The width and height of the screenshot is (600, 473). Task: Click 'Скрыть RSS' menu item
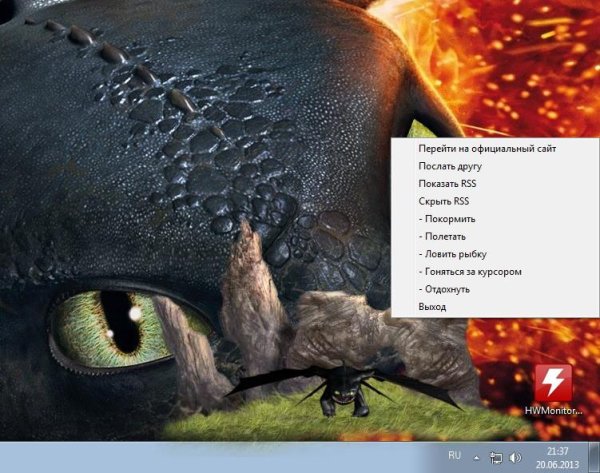[x=495, y=201]
